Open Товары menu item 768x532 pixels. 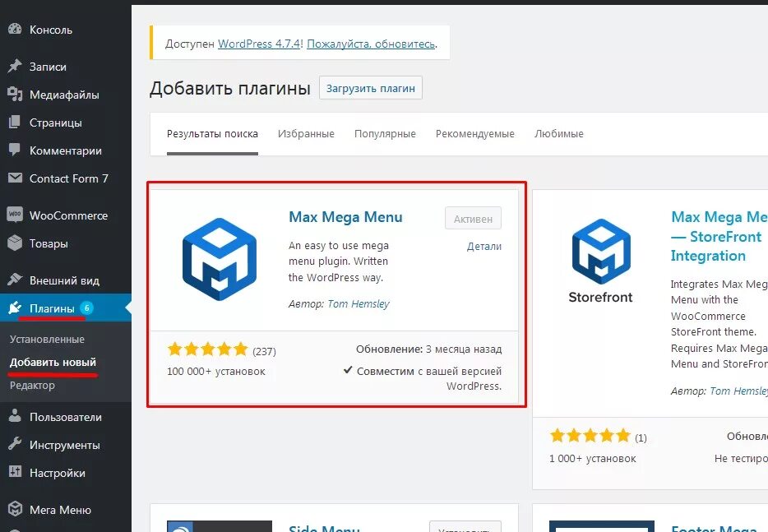click(x=49, y=243)
